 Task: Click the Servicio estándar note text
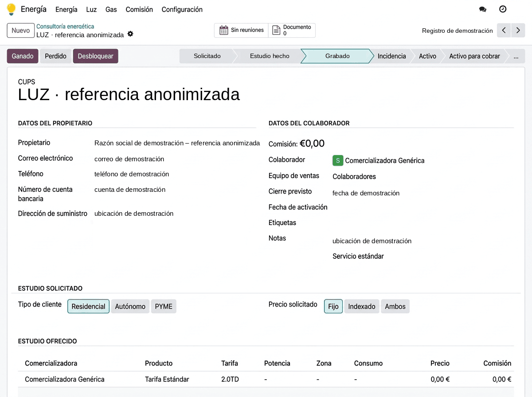click(x=358, y=256)
